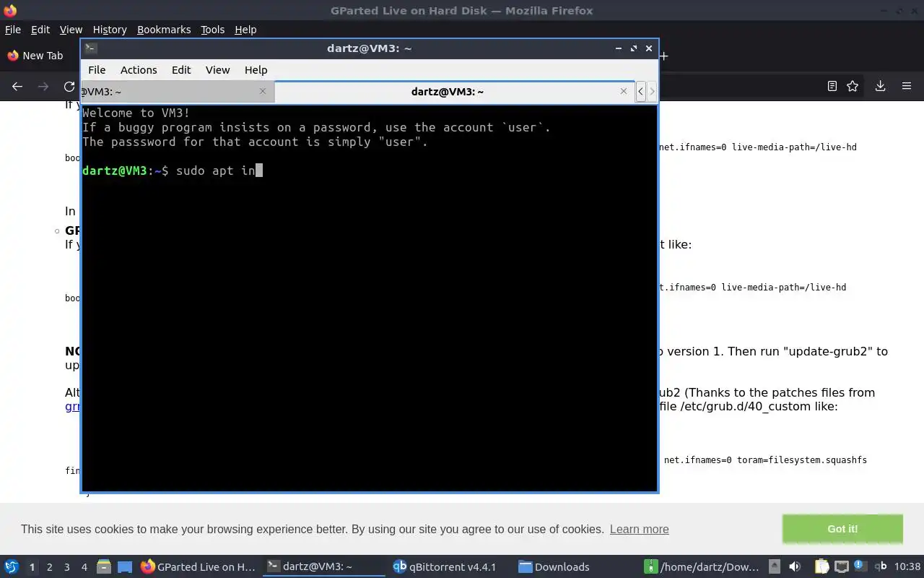
Task: Click Got it! cookie consent button
Action: (x=842, y=529)
